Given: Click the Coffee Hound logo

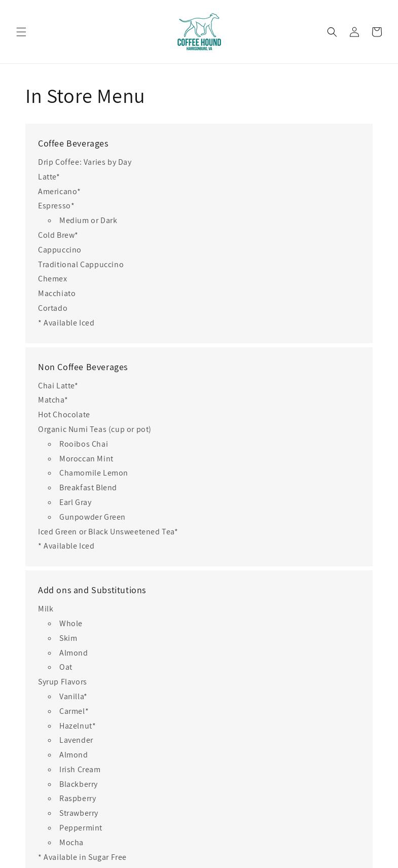Looking at the screenshot, I should pos(199,31).
